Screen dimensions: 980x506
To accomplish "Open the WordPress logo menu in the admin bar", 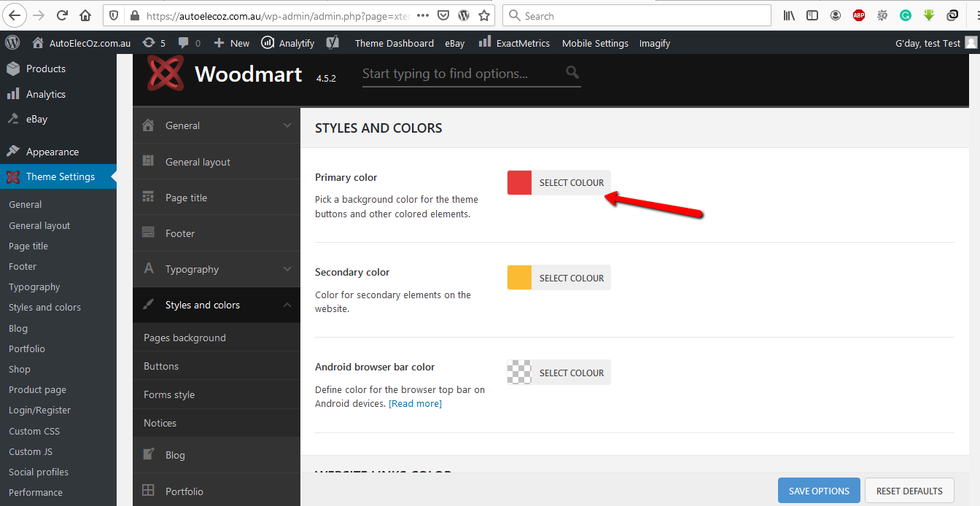I will click(x=12, y=43).
